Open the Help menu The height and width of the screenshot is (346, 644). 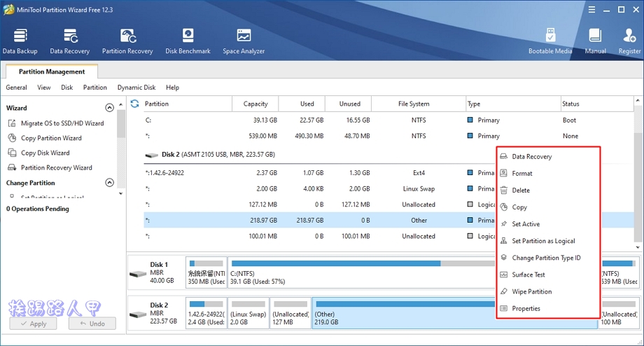pyautogui.click(x=172, y=88)
